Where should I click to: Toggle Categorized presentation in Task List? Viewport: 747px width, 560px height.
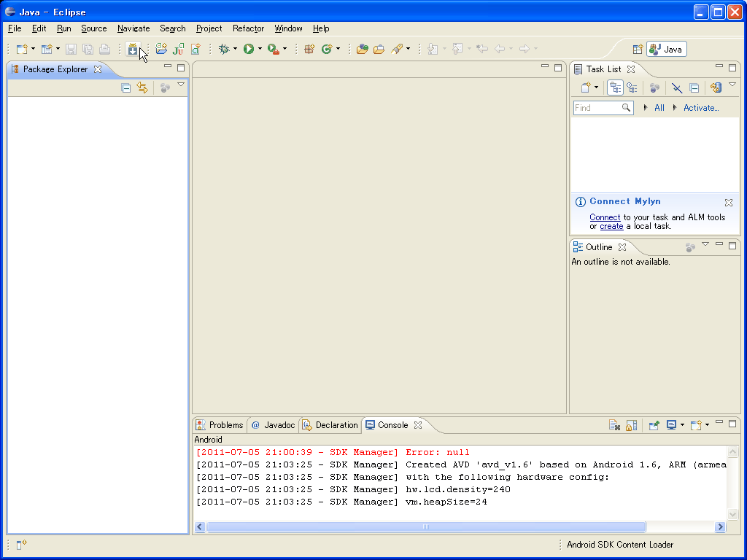click(x=615, y=87)
